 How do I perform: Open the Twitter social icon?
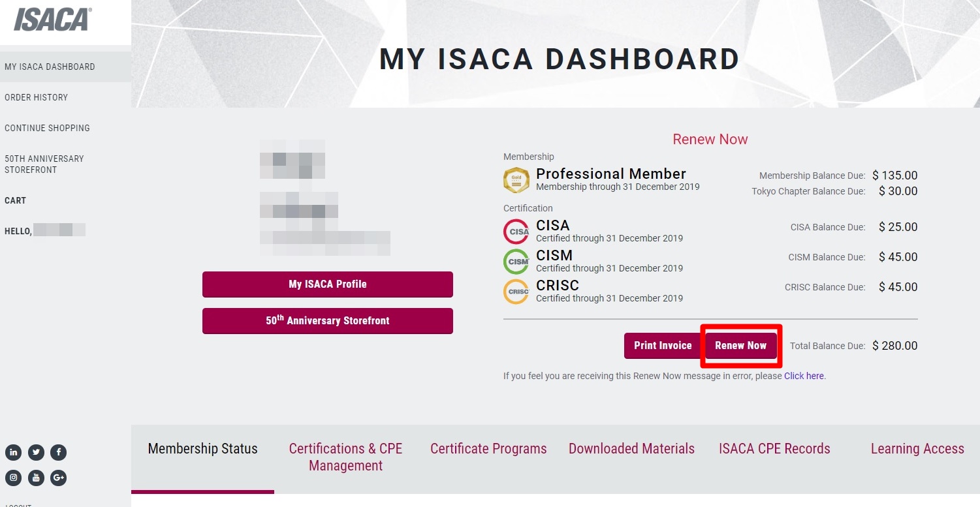tap(36, 452)
